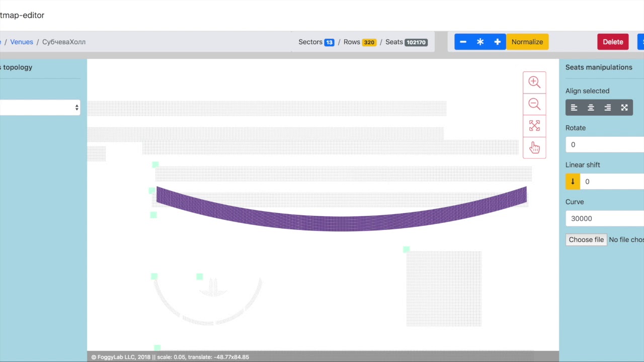
Task: Click the СубчеваХолл breadcrumb text
Action: pyautogui.click(x=64, y=42)
